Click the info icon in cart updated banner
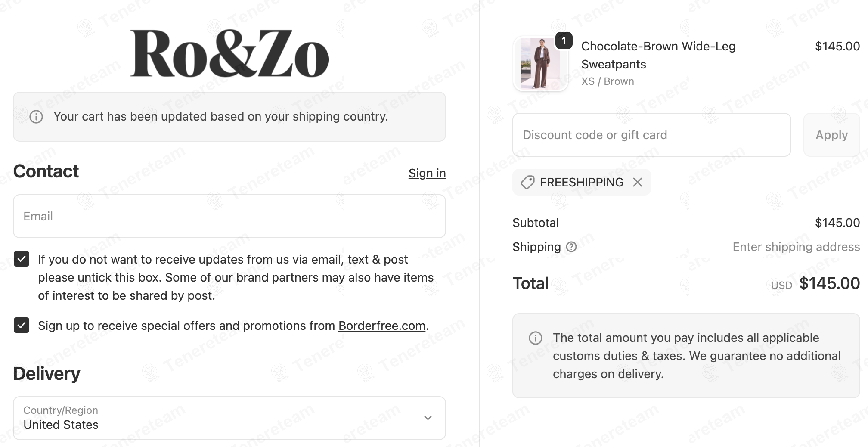Image resolution: width=868 pixels, height=447 pixels. 36,117
